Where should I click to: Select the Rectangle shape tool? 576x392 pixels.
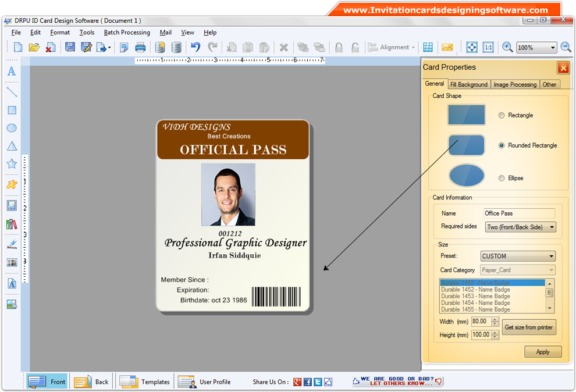tap(12, 110)
